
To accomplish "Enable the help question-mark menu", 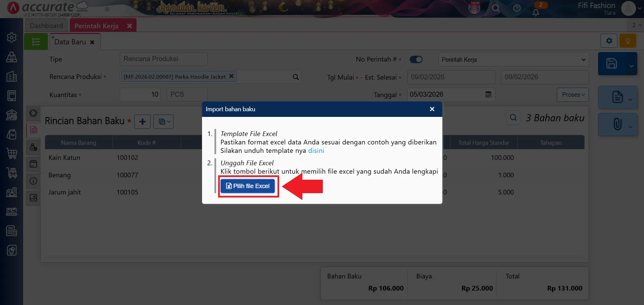I will tap(517, 8).
